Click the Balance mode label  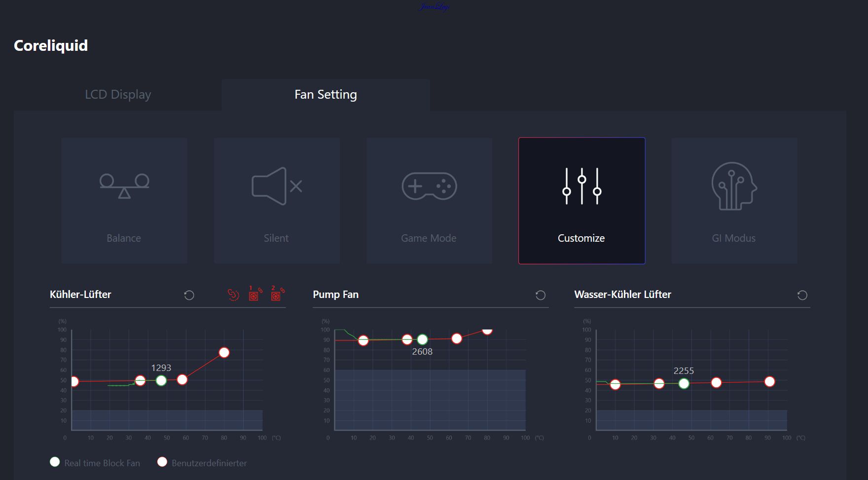pos(124,238)
